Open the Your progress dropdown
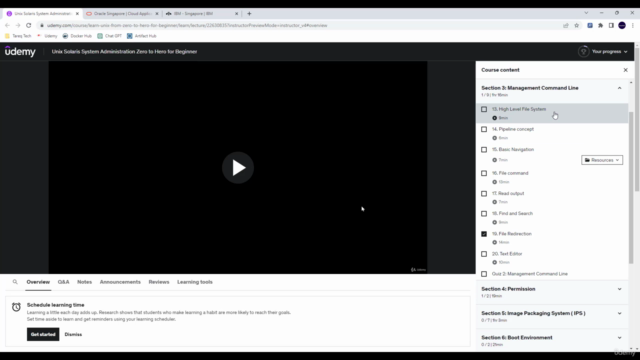The height and width of the screenshot is (360, 640). (609, 51)
